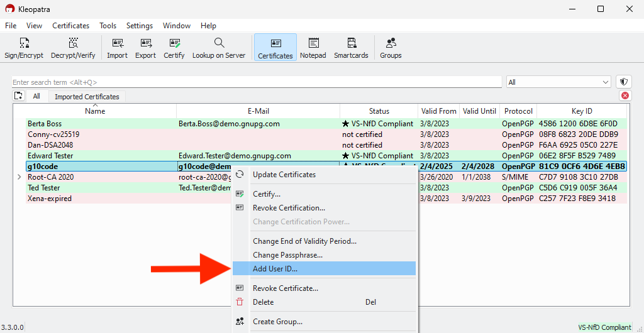Switch to Imported Certificates tab
The image size is (644, 333).
coord(87,97)
